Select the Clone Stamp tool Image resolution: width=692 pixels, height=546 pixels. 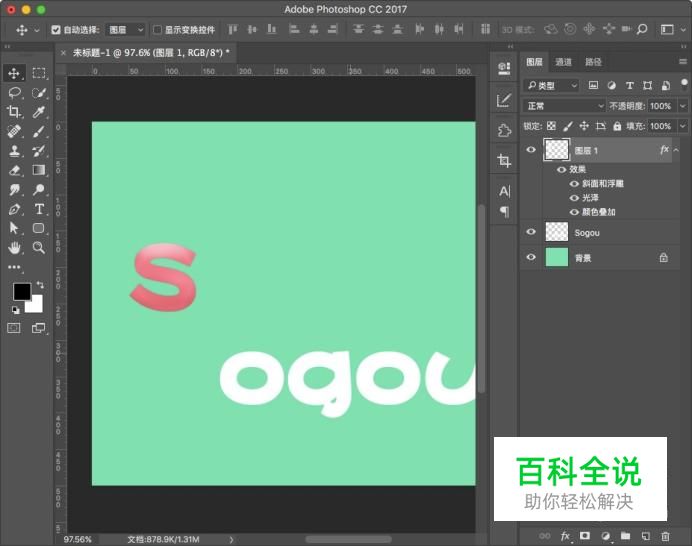(x=14, y=151)
